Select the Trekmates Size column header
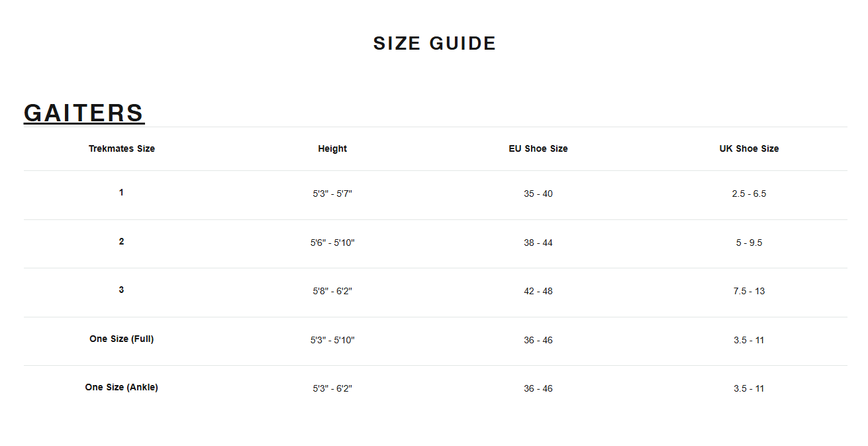The height and width of the screenshot is (446, 868). pos(122,148)
